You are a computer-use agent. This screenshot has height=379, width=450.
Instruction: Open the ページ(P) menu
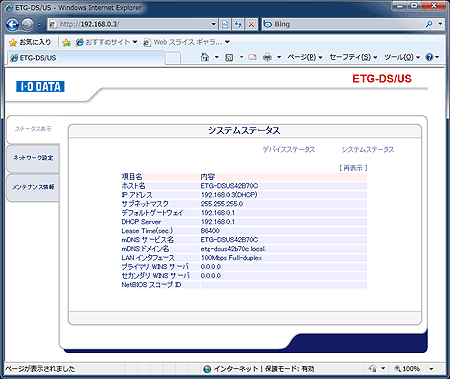(305, 57)
